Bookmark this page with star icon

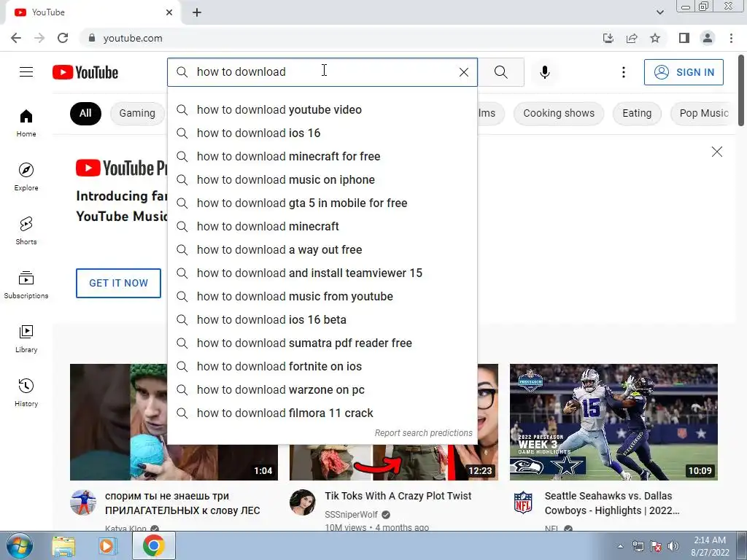pyautogui.click(x=655, y=38)
